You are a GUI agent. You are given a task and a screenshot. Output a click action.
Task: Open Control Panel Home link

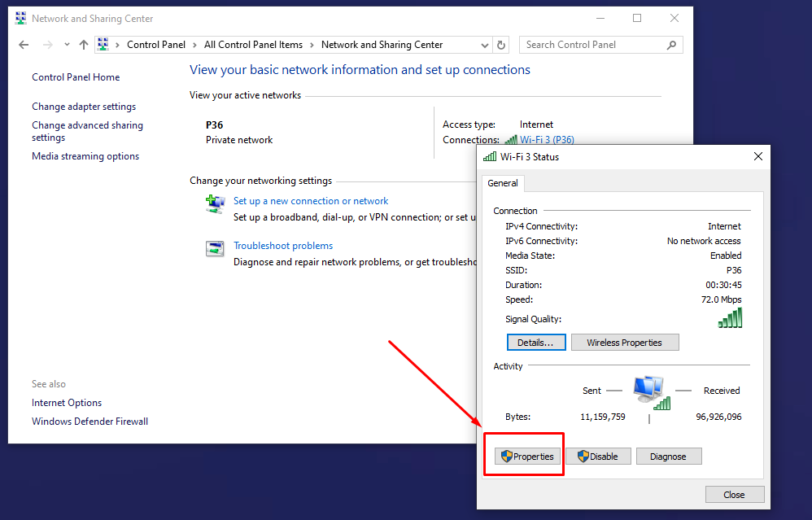click(x=76, y=77)
